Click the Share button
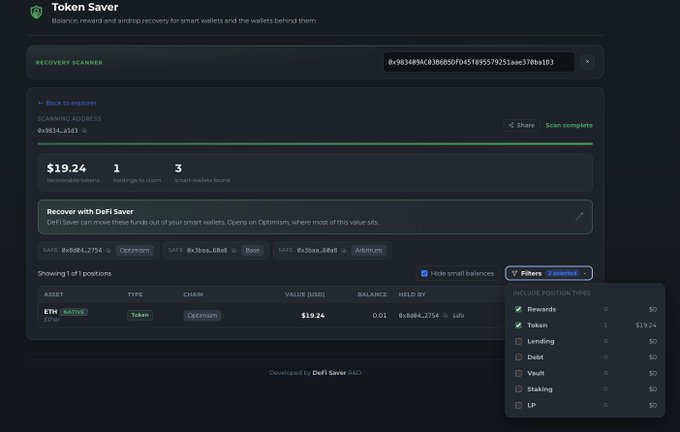The image size is (680, 432). 521,125
